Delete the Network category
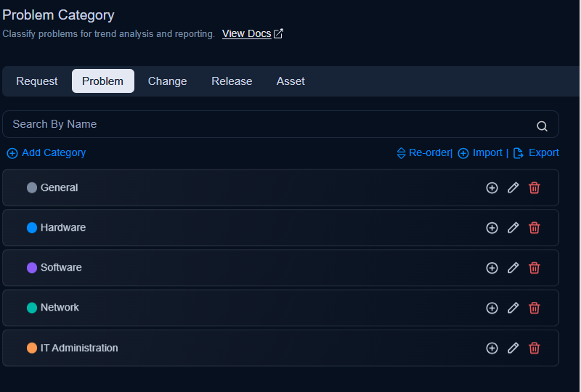The image size is (581, 392). pos(535,308)
